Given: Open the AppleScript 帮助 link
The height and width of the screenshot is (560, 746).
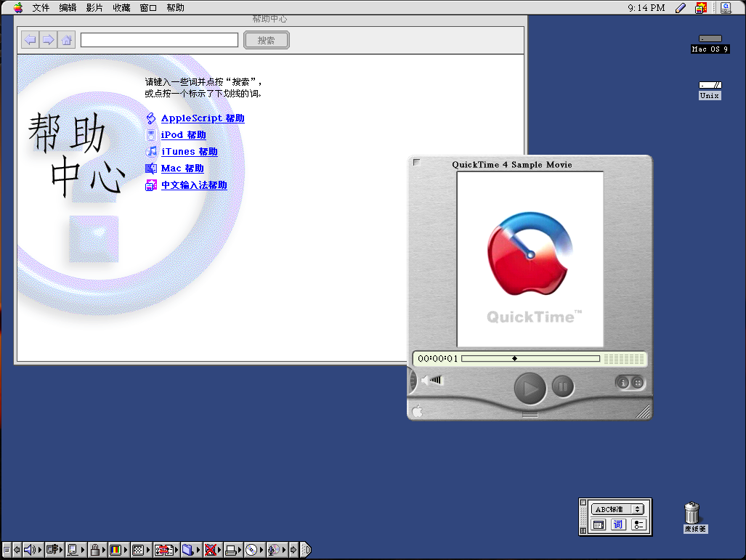Looking at the screenshot, I should (x=203, y=118).
